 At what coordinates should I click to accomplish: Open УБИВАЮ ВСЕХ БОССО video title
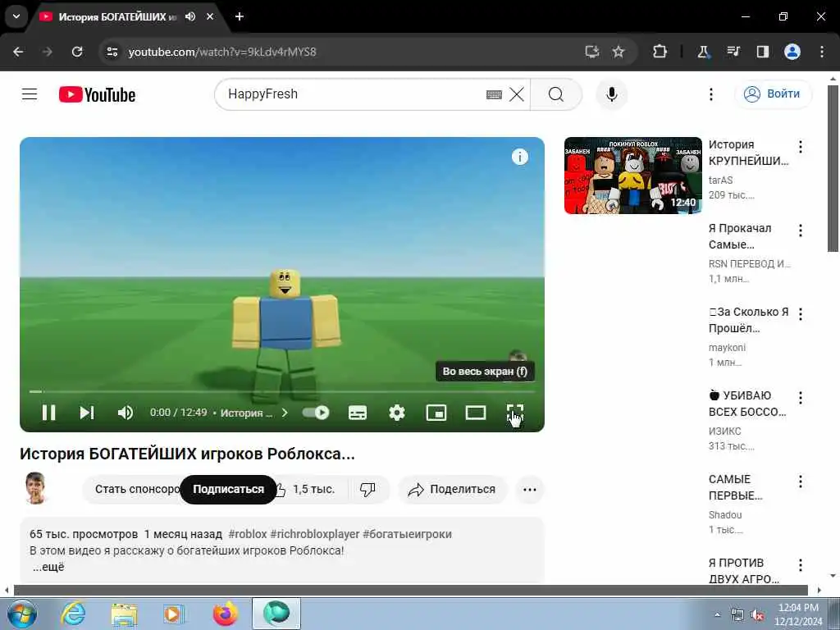point(746,404)
